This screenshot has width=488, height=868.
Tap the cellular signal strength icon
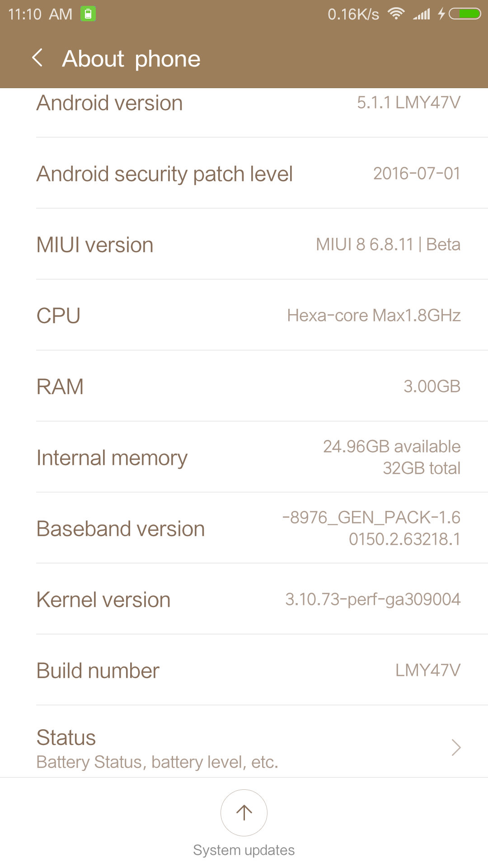[422, 14]
